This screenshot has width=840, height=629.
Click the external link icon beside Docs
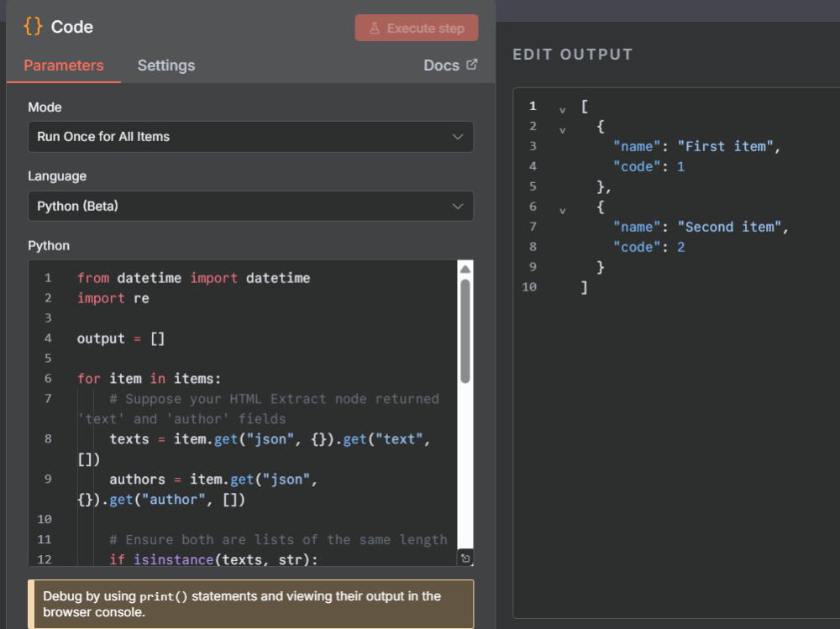pyautogui.click(x=471, y=65)
